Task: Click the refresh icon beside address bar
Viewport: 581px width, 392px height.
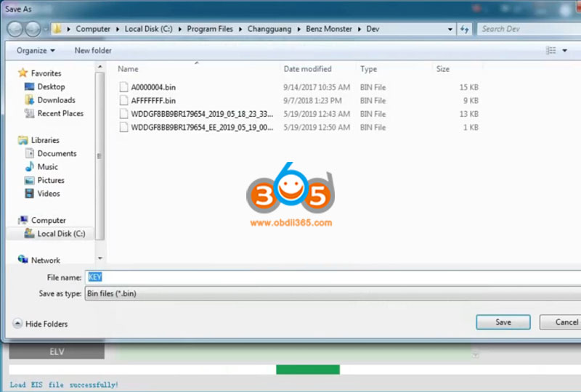Action: [x=465, y=29]
